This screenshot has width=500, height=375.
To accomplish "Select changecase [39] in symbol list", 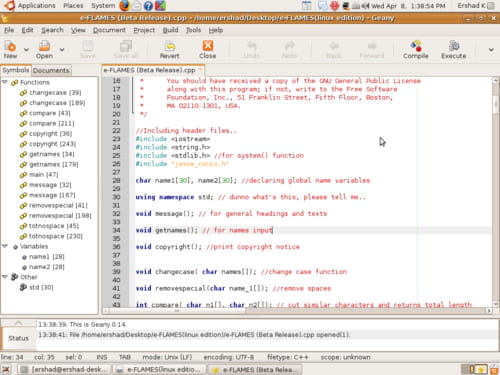I will (55, 92).
